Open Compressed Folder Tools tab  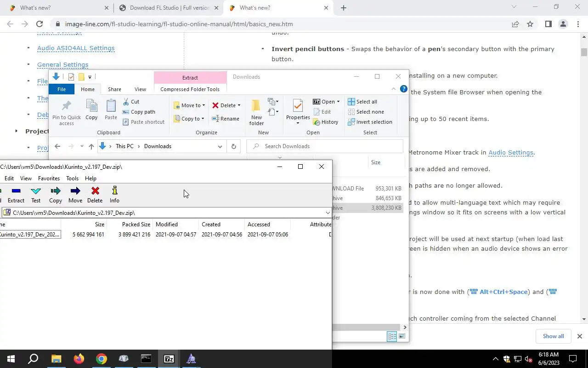tap(190, 89)
